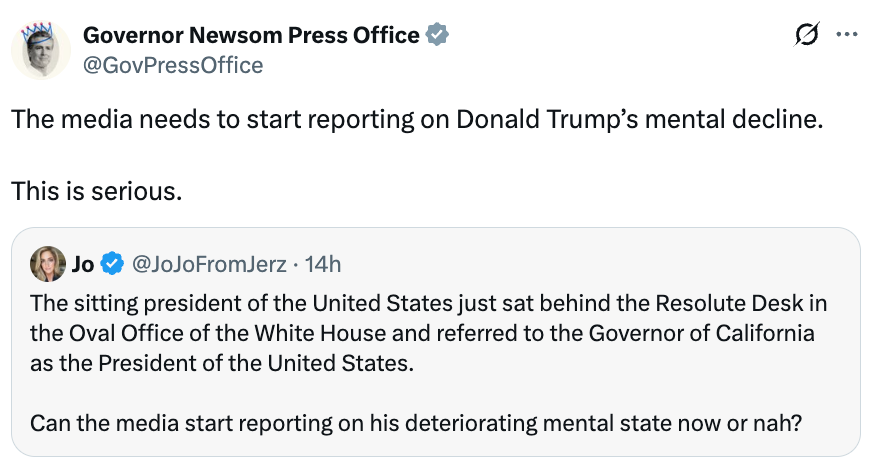Click the gray verified badge beside Press Office
This screenshot has height=470, width=872.
(x=437, y=36)
